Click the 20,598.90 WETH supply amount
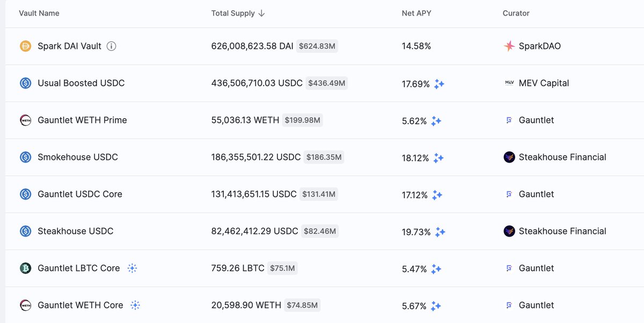Screen dimensions: 644x323 coord(246,305)
